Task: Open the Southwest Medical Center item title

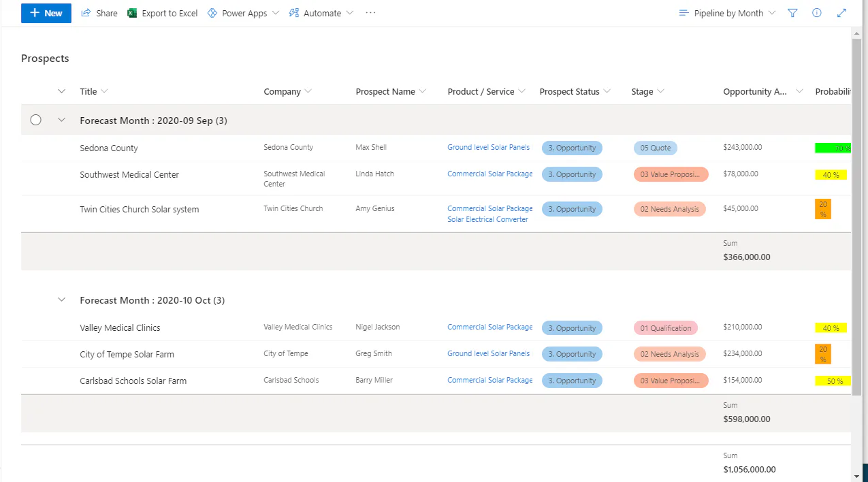Action: (x=129, y=174)
